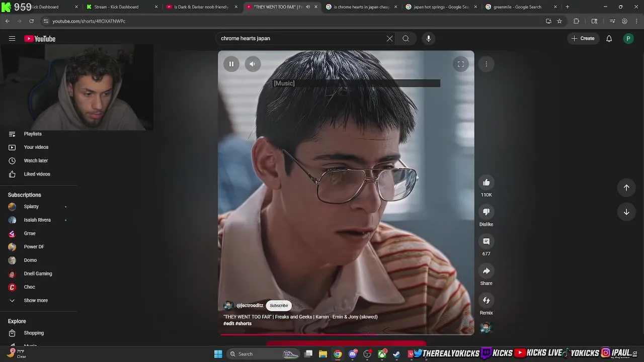
Task: Open Steam from the taskbar
Action: click(x=396, y=354)
